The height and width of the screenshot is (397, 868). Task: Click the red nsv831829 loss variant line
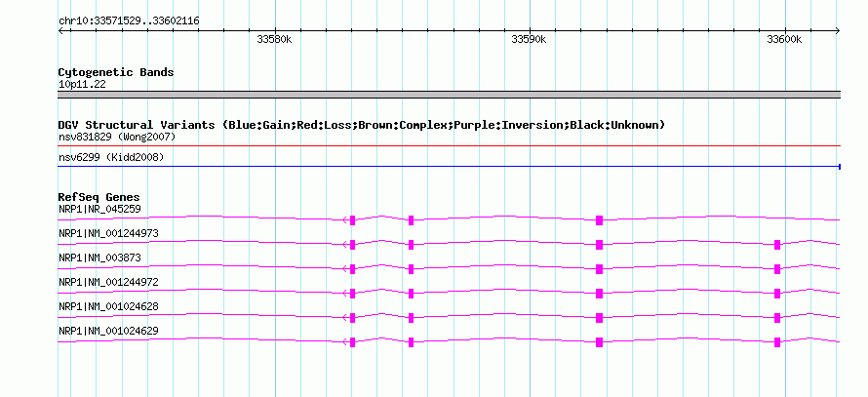coord(449,146)
